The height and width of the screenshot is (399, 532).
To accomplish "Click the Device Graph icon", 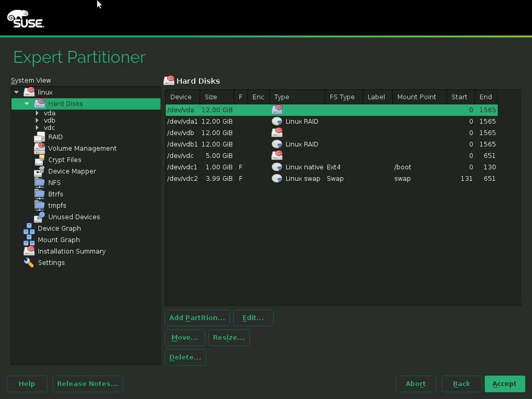I will [29, 229].
